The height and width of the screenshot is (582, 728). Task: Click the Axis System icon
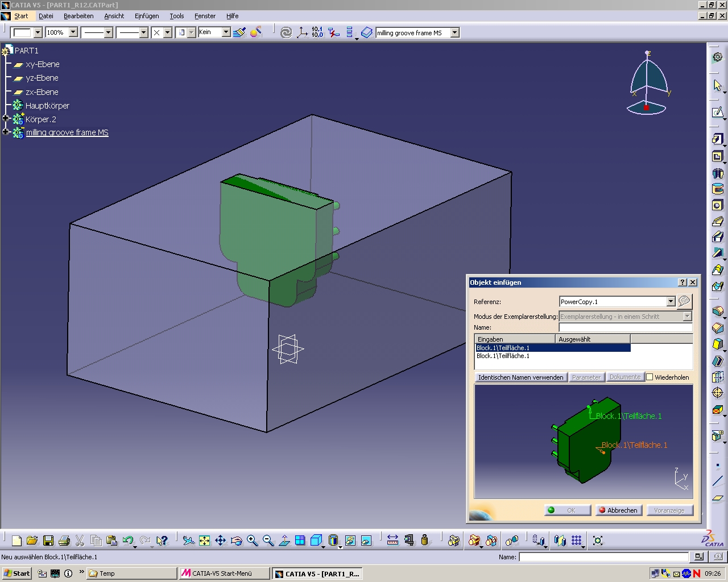coord(302,32)
